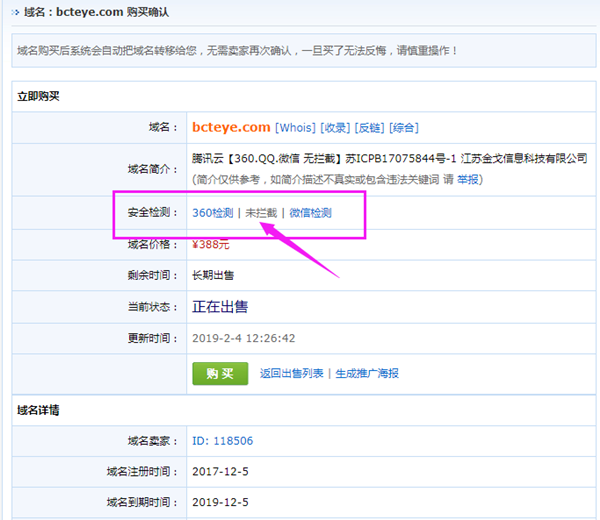Viewport: 600px width, 520px height.
Task: Open the bcteye.com domain link
Action: coord(231,127)
